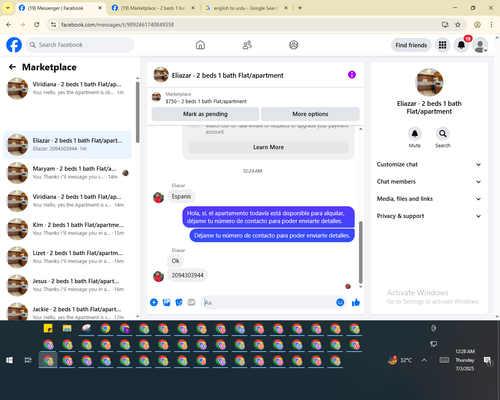The width and height of the screenshot is (500, 400).
Task: Open the Friends icon in top navigation
Action: pos(247,45)
